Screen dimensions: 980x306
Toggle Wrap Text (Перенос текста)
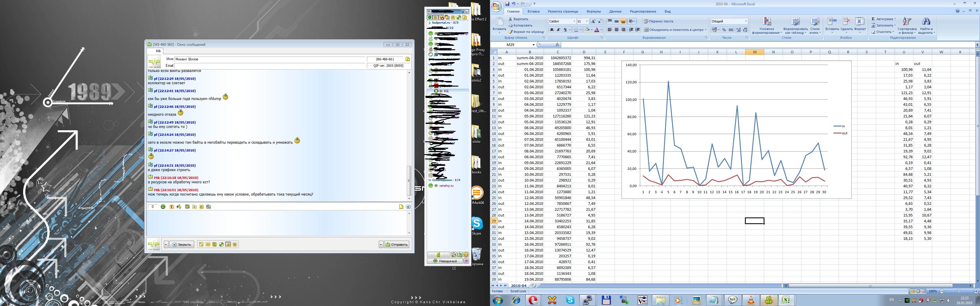(658, 21)
